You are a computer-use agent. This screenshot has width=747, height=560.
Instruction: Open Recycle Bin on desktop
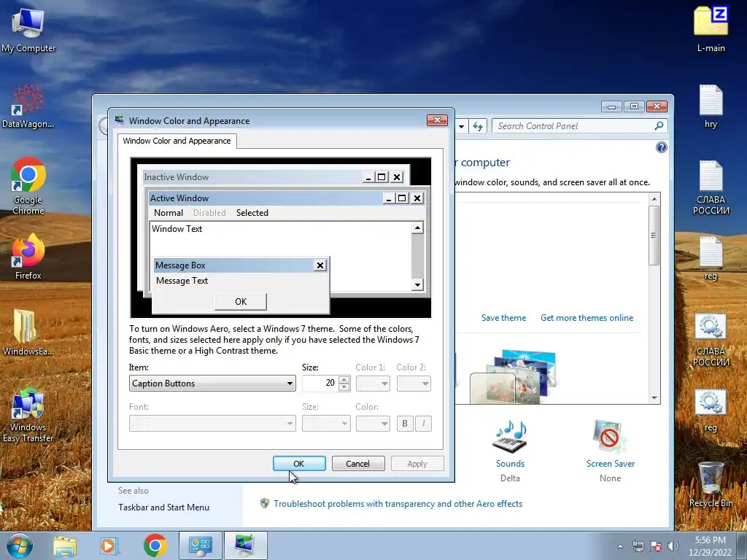pyautogui.click(x=711, y=485)
